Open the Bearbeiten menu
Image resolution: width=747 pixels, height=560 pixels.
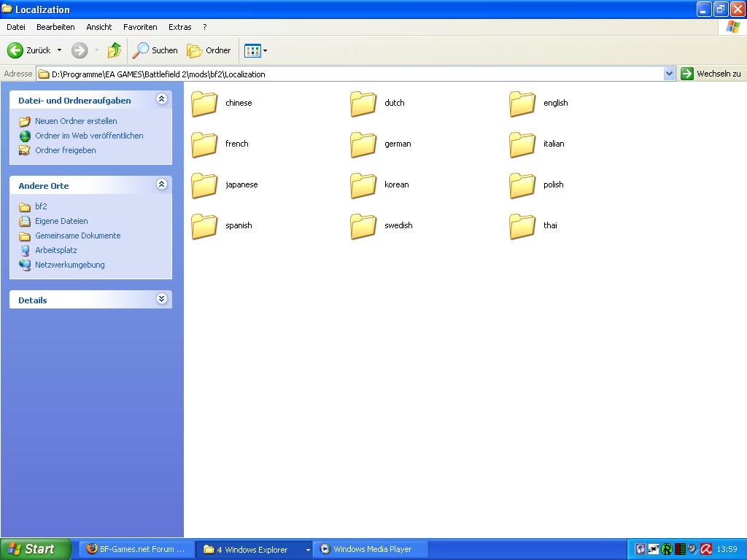tap(55, 27)
